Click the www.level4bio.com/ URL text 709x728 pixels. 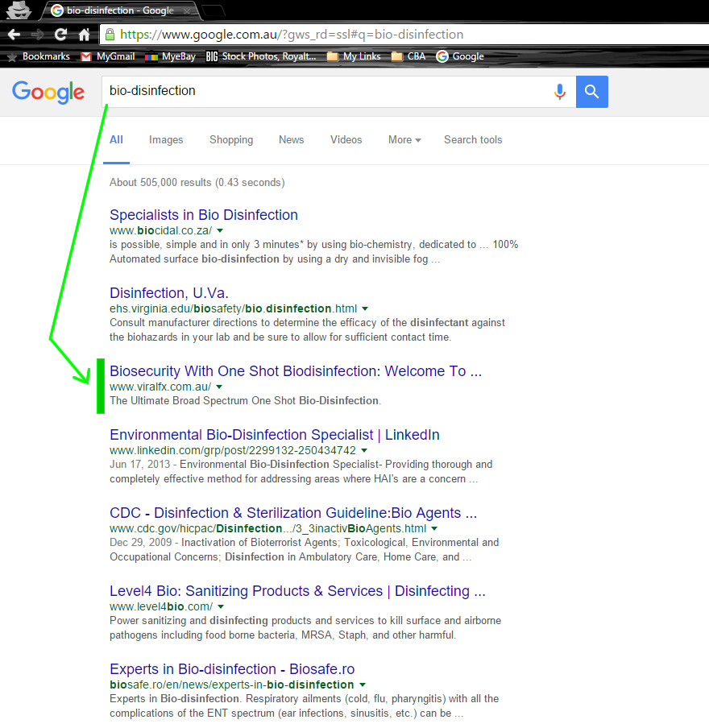tap(161, 606)
